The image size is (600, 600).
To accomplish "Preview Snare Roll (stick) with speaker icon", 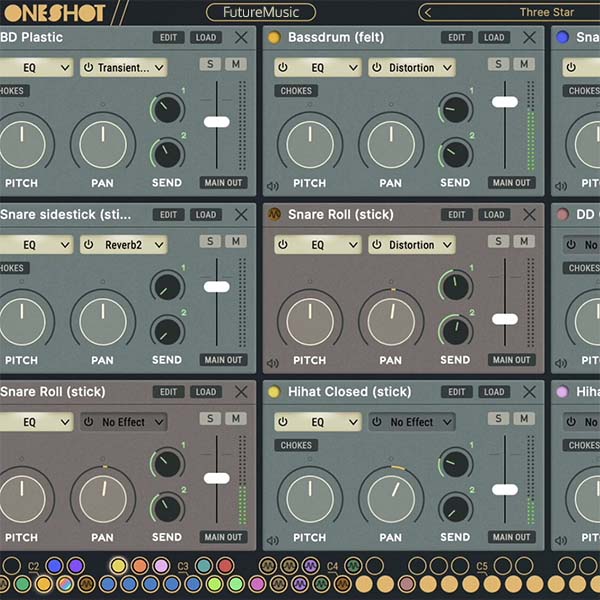I will (272, 363).
